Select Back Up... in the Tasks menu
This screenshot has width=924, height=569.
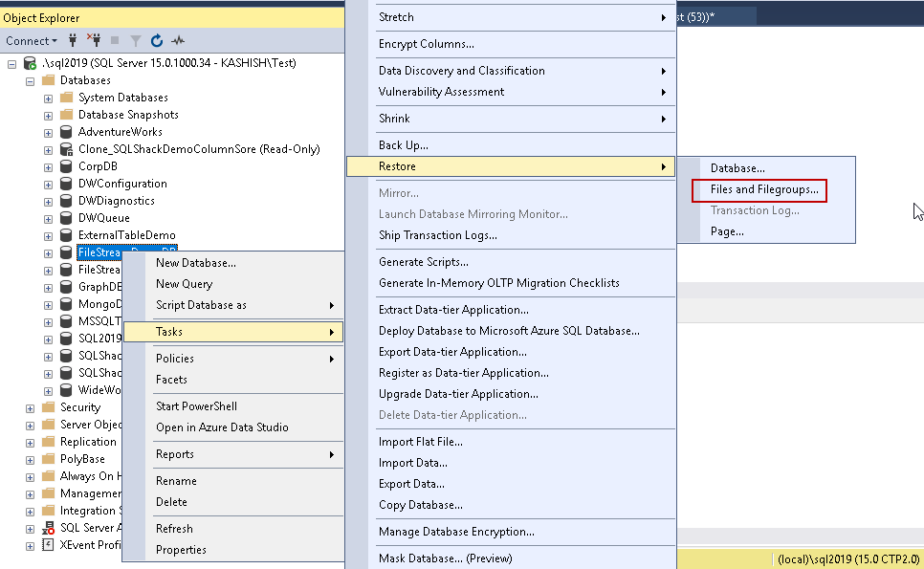[x=404, y=145]
